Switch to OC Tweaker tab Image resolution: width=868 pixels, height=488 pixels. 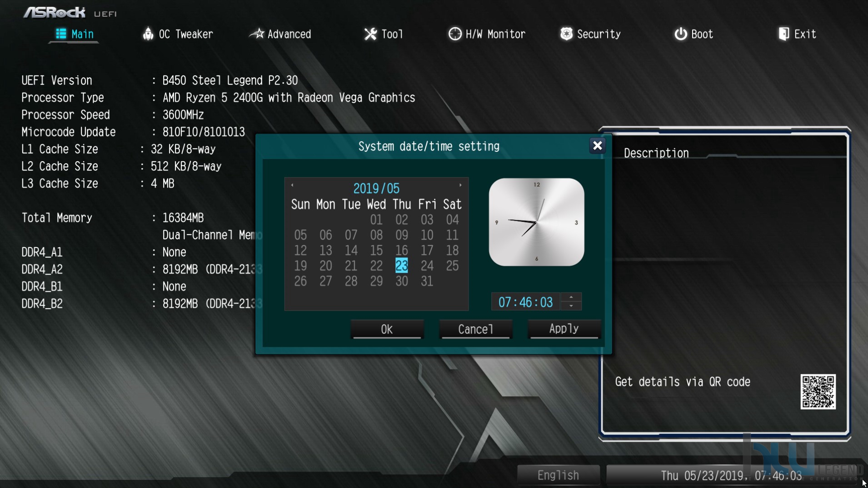click(x=178, y=34)
